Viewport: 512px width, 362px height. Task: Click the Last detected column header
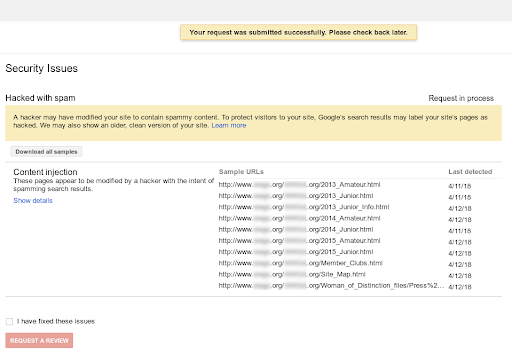[470, 172]
